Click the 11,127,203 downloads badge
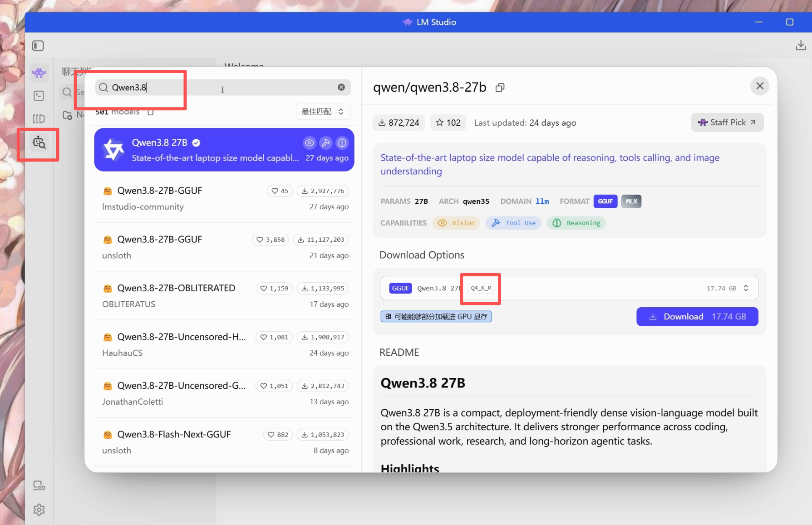 [x=321, y=240]
